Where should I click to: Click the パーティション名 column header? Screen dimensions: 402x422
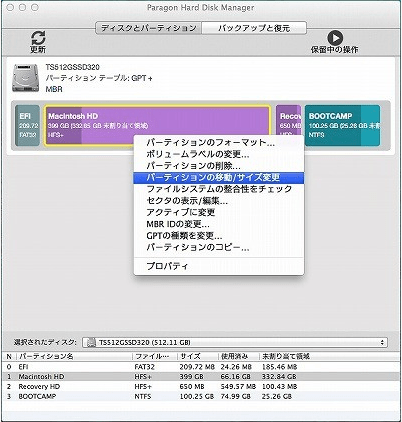pos(74,356)
